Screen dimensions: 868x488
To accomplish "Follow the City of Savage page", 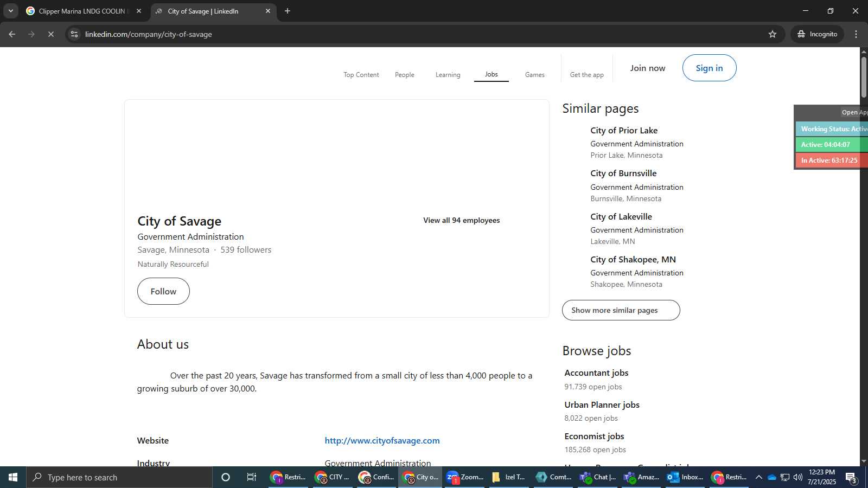I will pos(163,291).
